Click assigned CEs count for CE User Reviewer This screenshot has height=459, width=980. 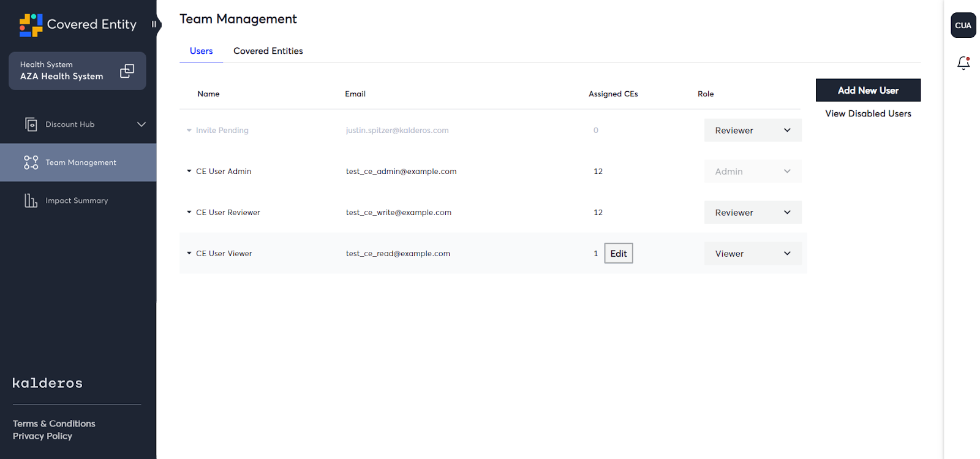pos(598,213)
